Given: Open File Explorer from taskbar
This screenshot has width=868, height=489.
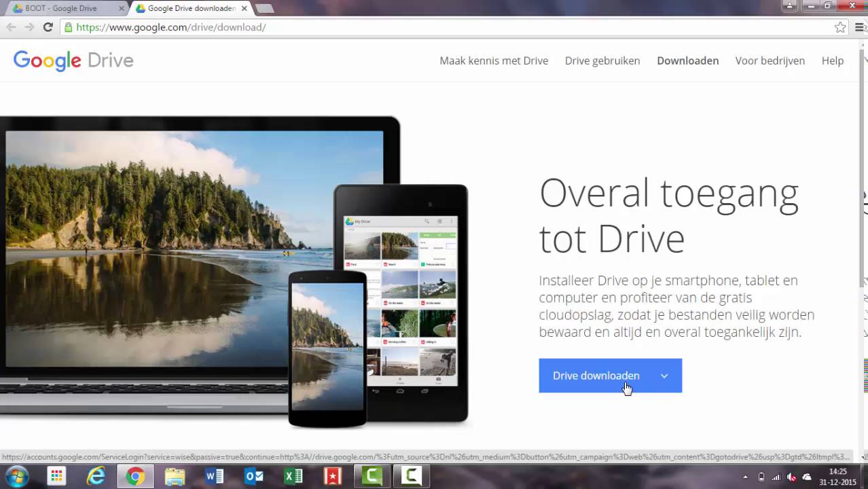Looking at the screenshot, I should click(x=175, y=477).
